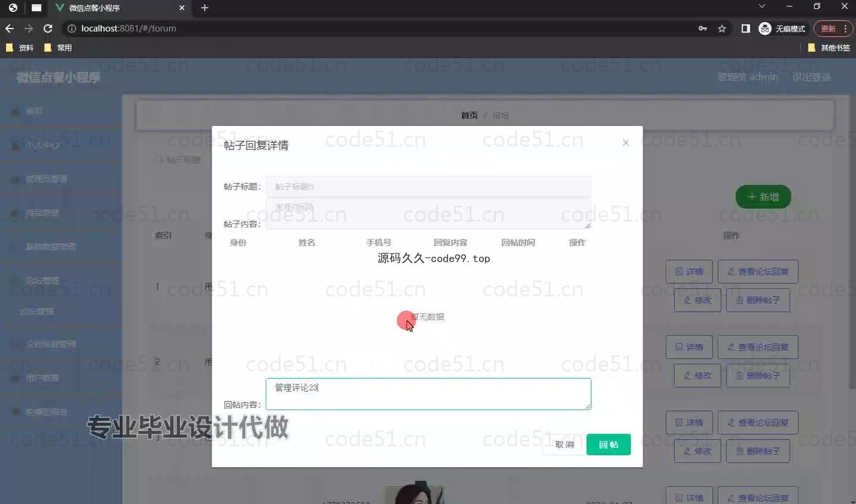Open the 资料 bookmarks folder
The height and width of the screenshot is (504, 856).
click(20, 48)
